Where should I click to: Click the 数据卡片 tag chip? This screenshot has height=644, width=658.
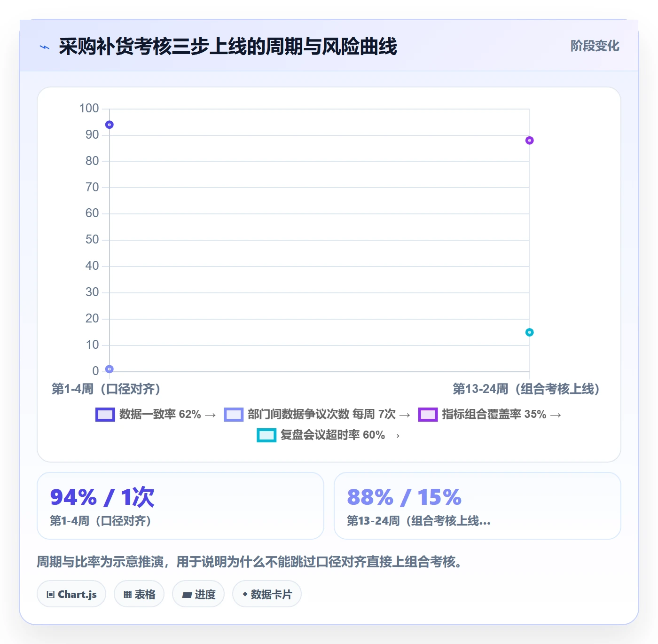click(x=267, y=594)
